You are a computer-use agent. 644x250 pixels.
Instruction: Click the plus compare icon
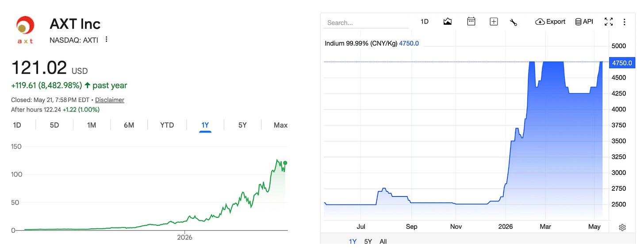click(494, 21)
